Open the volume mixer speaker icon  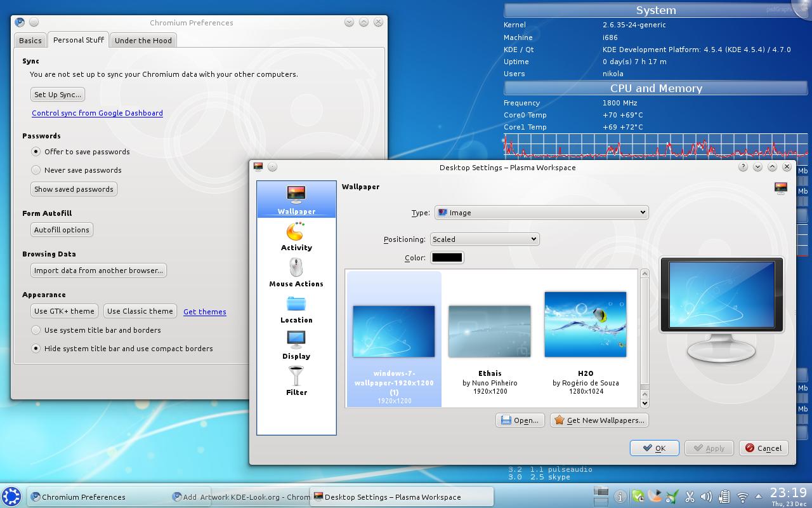pyautogui.click(x=706, y=497)
